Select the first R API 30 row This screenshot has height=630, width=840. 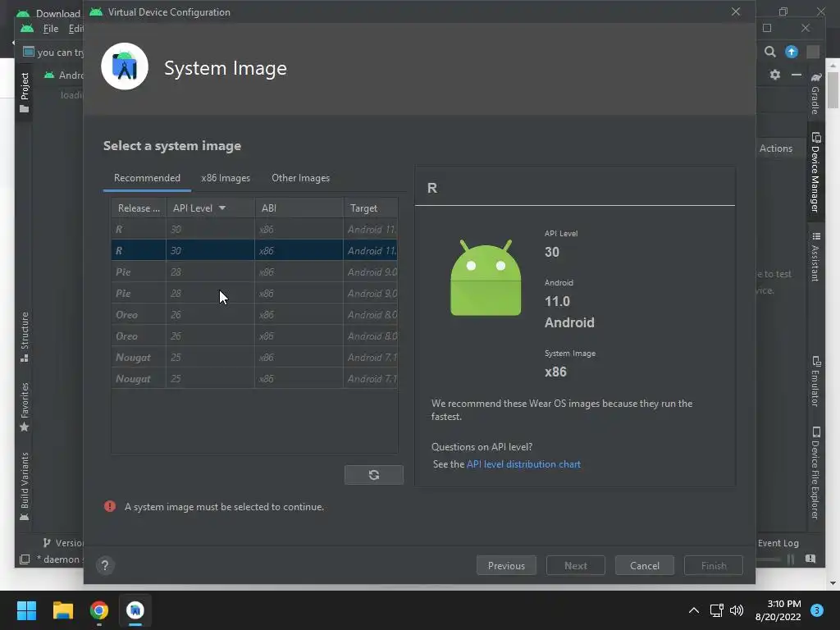(x=254, y=229)
